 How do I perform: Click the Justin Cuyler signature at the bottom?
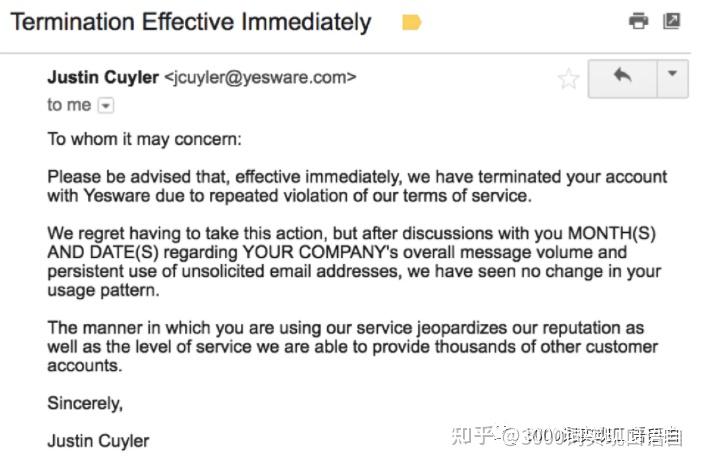tap(98, 441)
